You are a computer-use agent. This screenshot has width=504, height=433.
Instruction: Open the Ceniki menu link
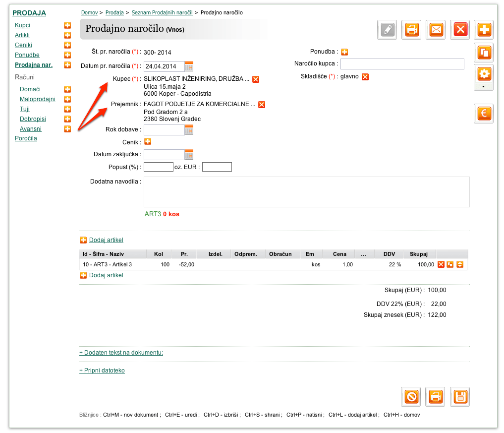(23, 45)
